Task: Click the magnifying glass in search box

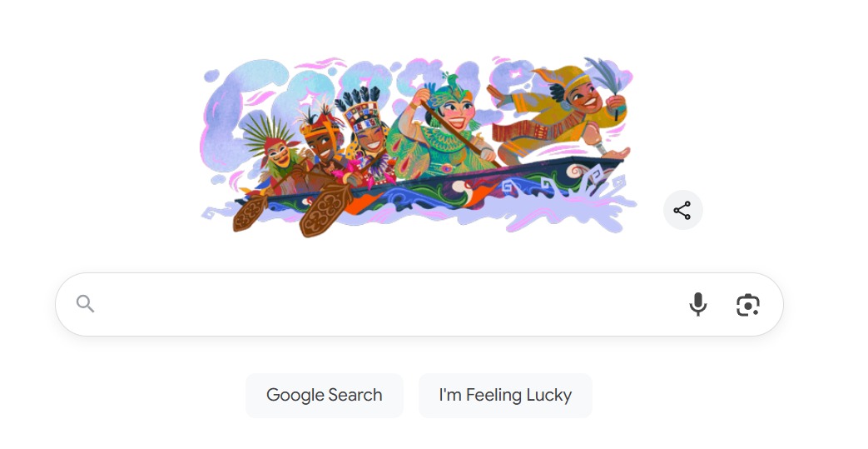Action: [x=85, y=304]
